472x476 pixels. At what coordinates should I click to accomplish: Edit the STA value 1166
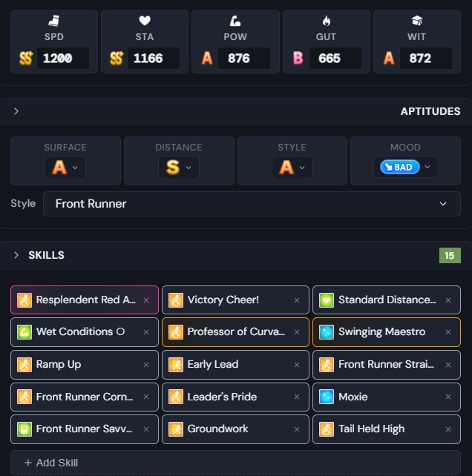154,58
